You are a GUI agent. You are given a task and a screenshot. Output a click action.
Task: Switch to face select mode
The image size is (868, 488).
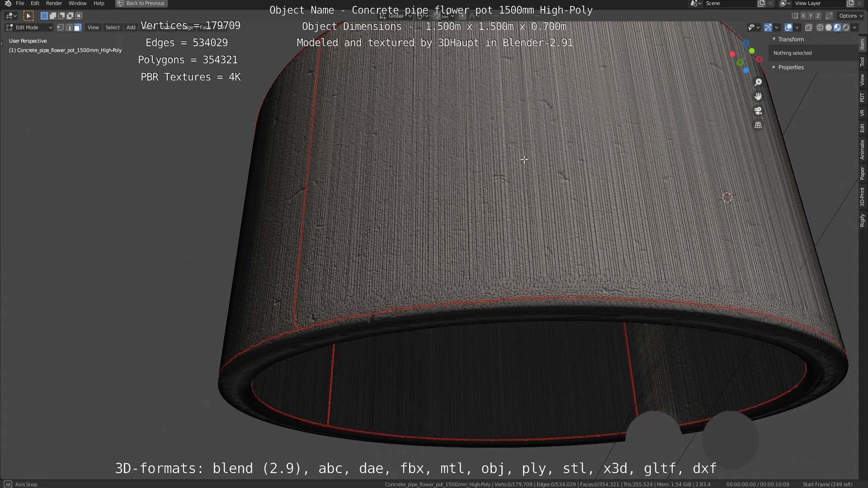77,28
